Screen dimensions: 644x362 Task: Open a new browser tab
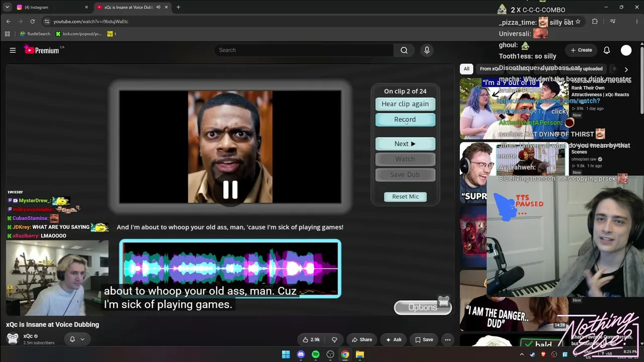click(178, 7)
